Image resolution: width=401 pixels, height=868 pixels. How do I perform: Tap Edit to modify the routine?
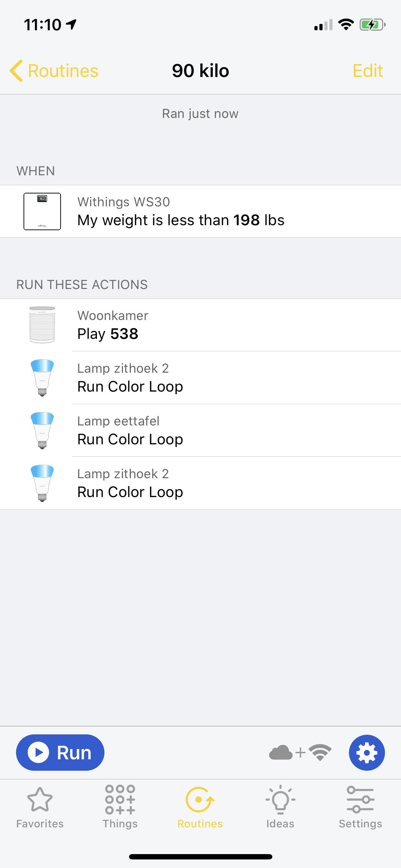pos(367,71)
